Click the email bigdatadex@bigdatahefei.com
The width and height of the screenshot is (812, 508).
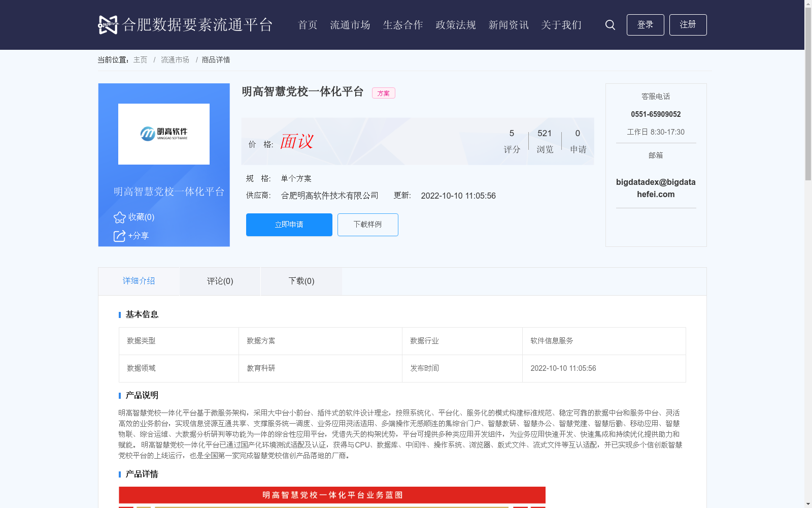click(656, 188)
